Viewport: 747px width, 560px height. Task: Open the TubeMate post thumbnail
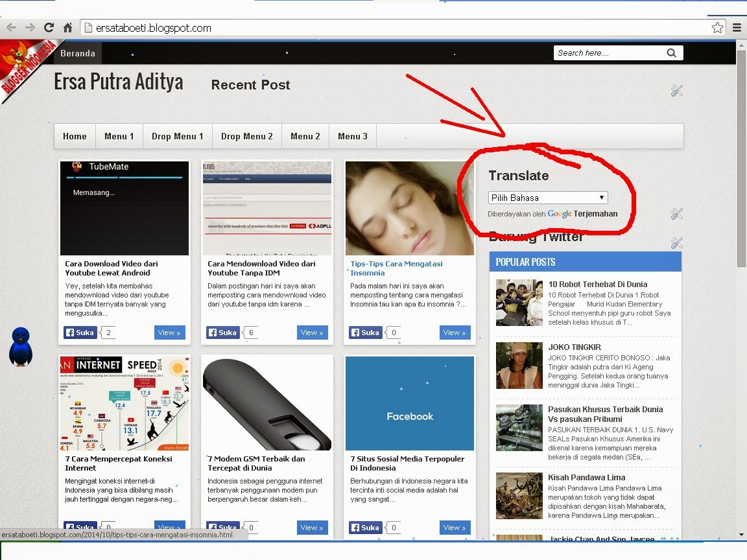[x=124, y=208]
